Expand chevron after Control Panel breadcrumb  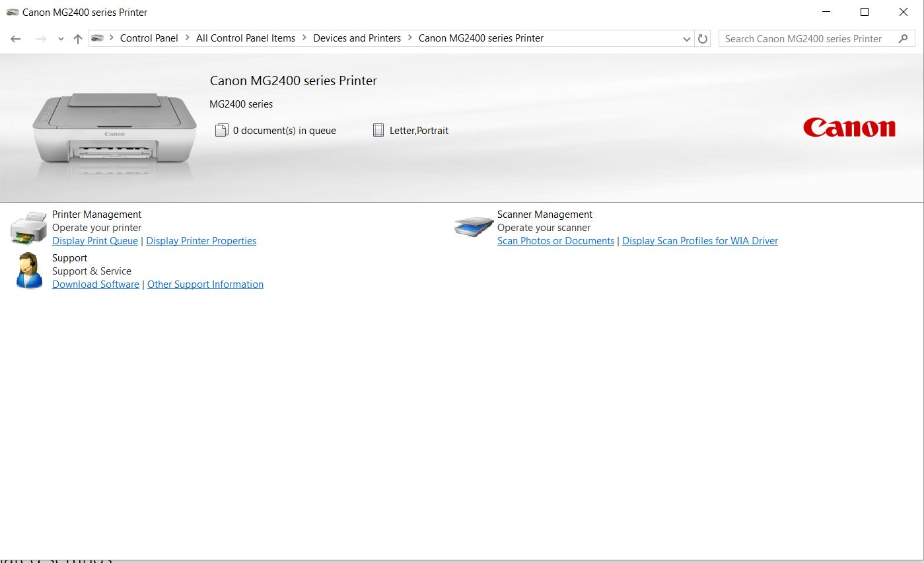pyautogui.click(x=187, y=38)
